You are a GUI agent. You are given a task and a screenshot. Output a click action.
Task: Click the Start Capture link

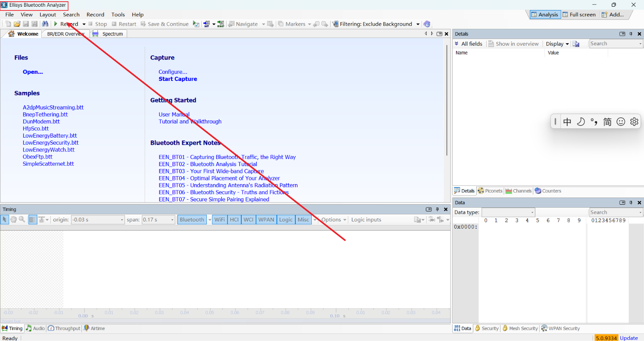click(178, 79)
